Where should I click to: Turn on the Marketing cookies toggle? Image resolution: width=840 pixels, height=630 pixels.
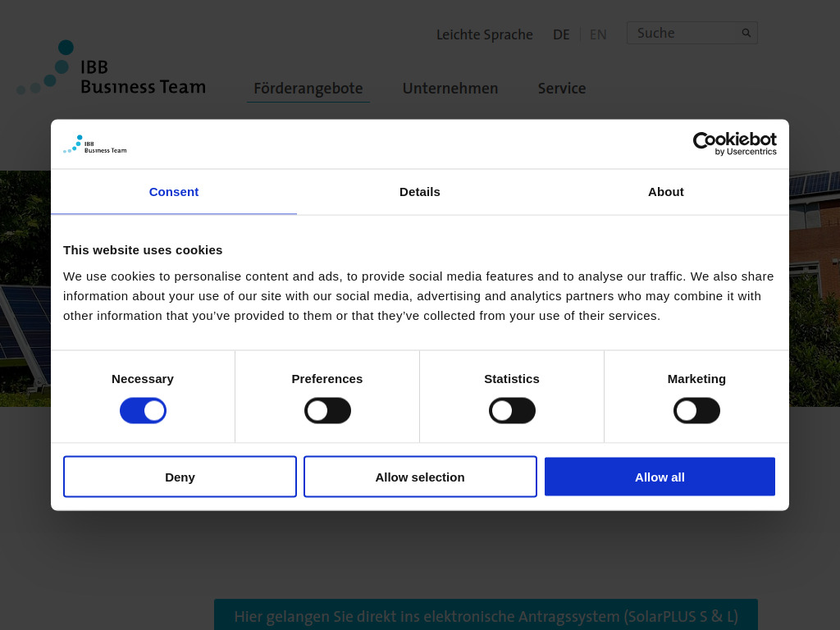point(696,411)
